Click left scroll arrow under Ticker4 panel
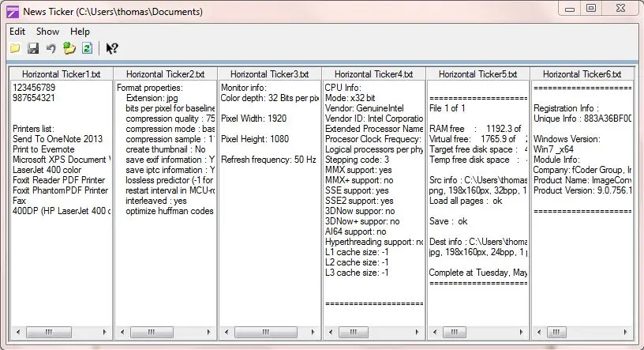644x350 pixels. [x=330, y=333]
